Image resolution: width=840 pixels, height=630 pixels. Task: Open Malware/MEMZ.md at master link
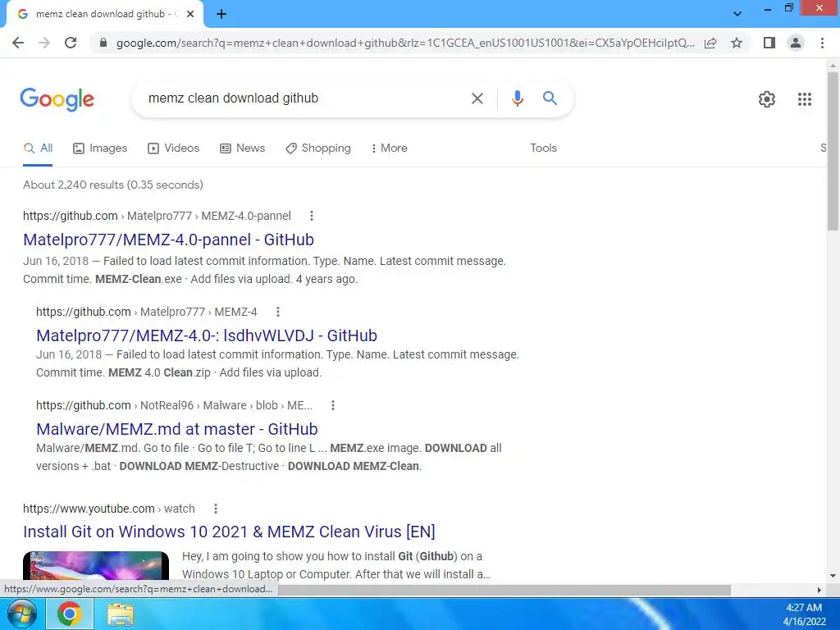pos(177,429)
